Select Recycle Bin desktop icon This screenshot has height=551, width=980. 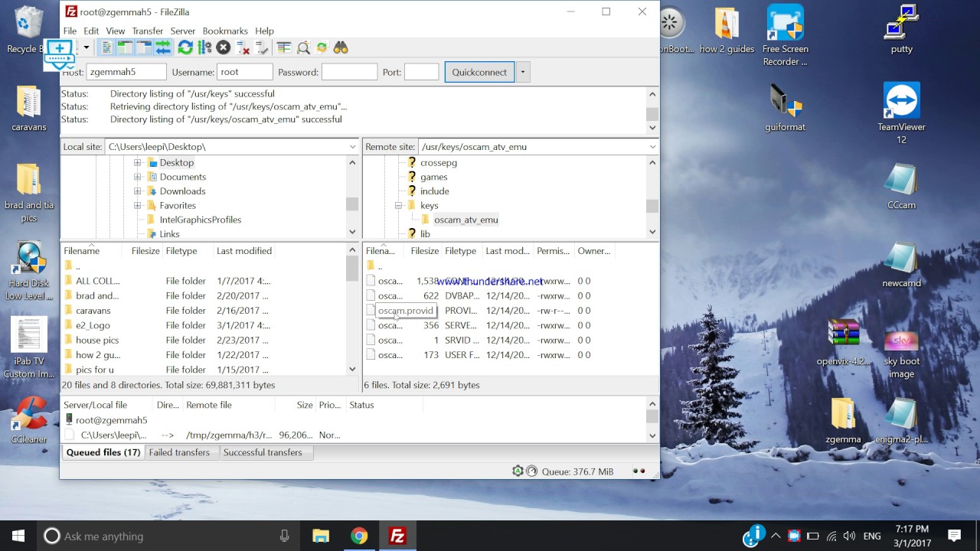pyautogui.click(x=28, y=29)
